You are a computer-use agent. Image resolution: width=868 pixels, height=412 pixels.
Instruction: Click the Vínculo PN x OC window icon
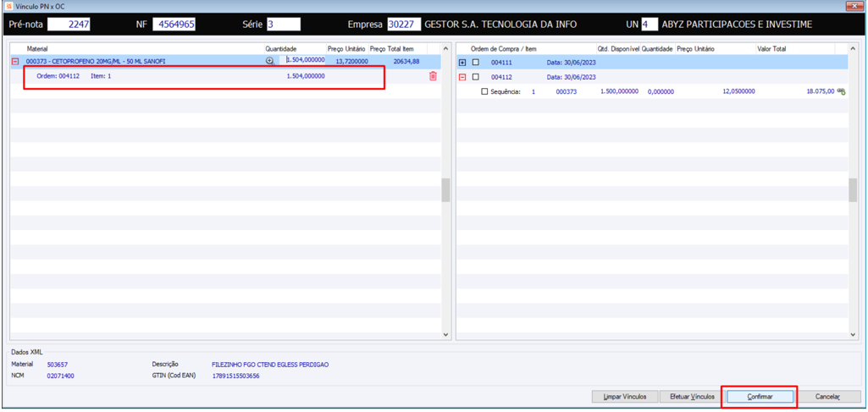point(8,6)
